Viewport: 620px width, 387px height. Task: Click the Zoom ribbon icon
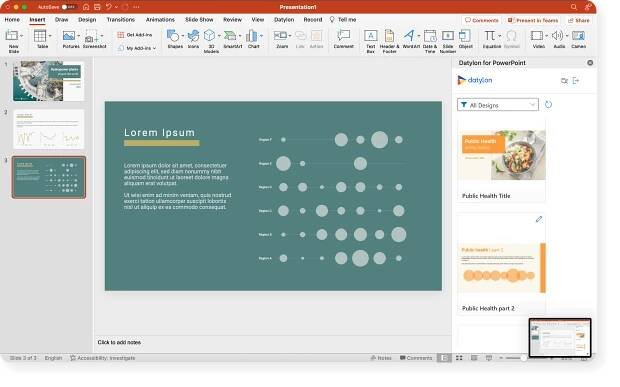[x=280, y=36]
